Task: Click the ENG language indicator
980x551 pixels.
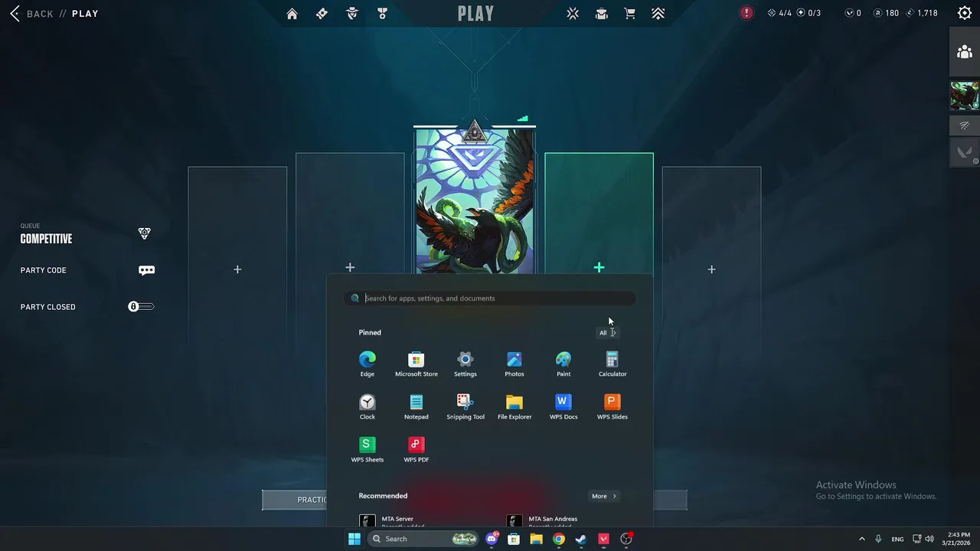Action: (x=897, y=539)
